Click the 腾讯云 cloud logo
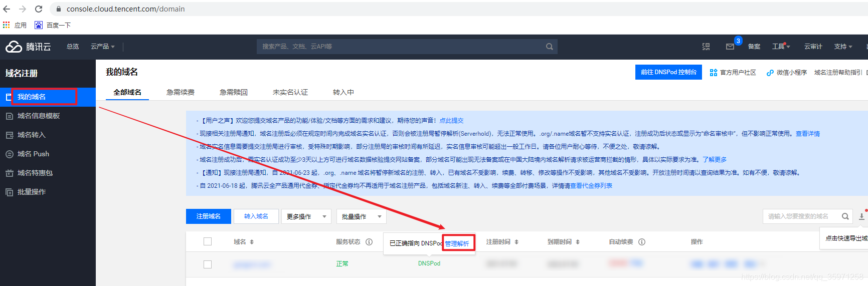Viewport: 868px width, 286px height. (28, 47)
